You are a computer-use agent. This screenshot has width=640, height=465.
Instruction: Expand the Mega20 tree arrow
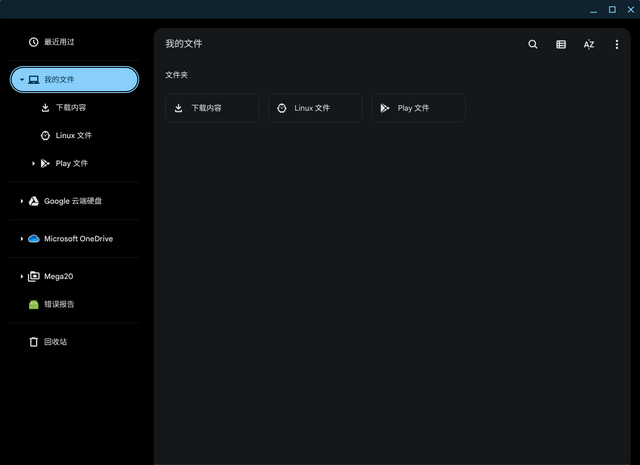click(x=22, y=276)
